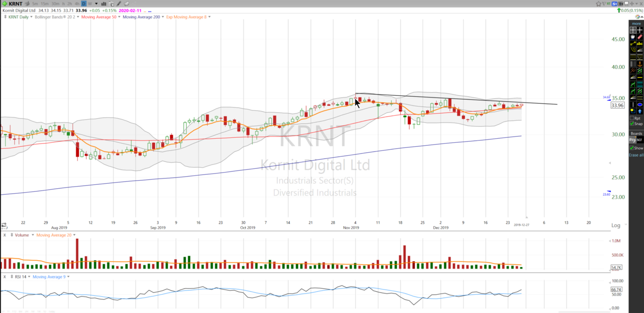This screenshot has width=644, height=313.
Task: Select the vertical line tool
Action: click(633, 103)
